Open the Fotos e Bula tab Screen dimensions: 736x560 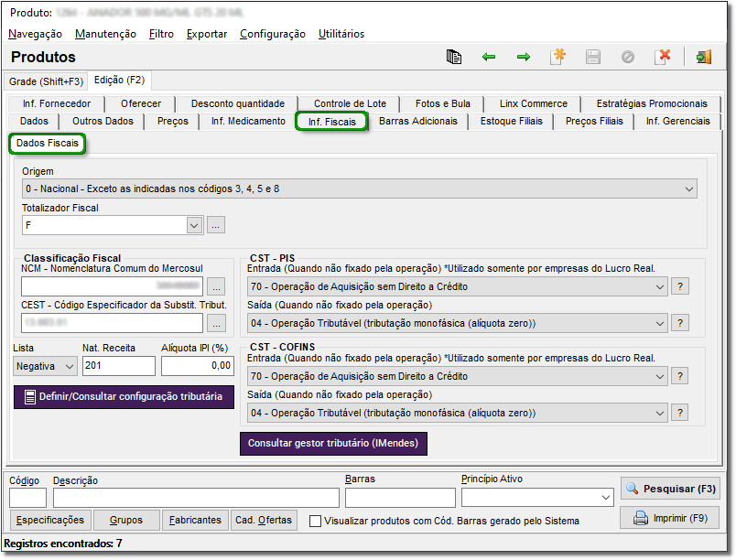point(443,103)
